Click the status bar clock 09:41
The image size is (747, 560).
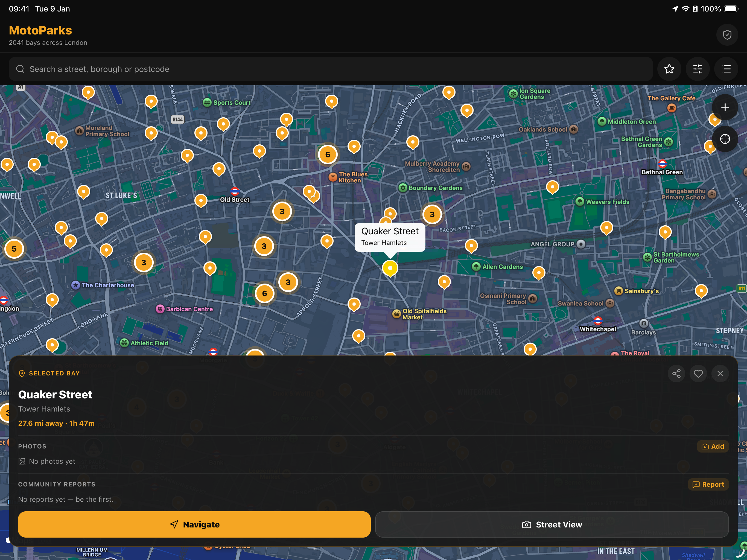(19, 9)
